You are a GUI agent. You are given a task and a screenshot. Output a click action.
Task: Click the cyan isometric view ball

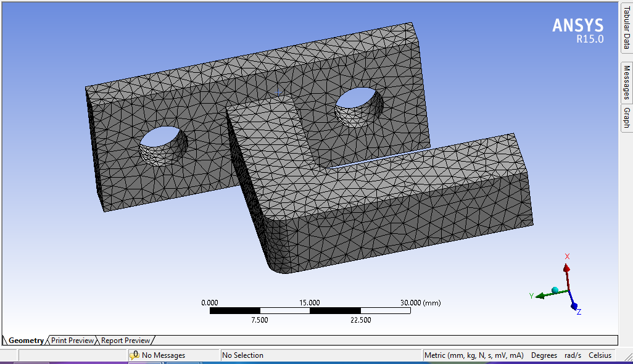(555, 289)
